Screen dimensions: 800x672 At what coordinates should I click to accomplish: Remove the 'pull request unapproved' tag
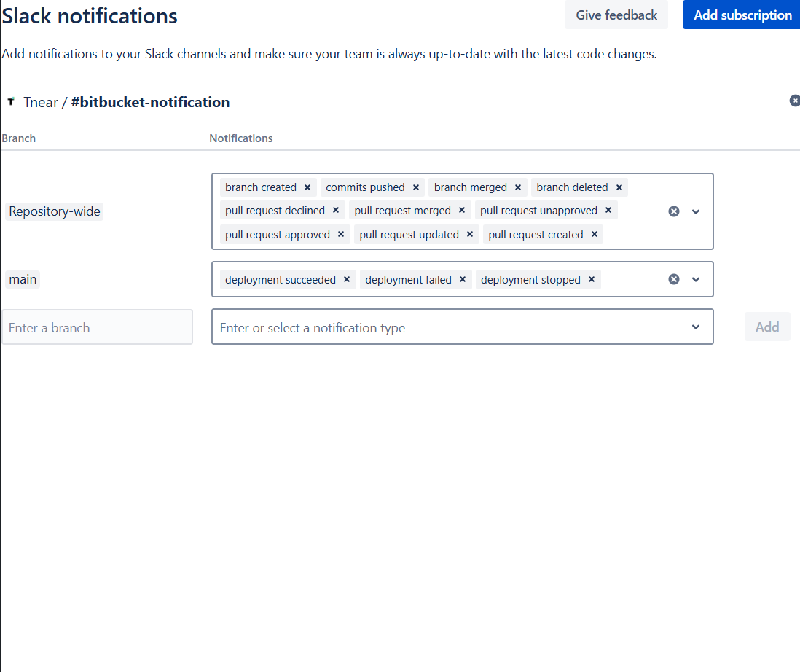click(x=608, y=210)
